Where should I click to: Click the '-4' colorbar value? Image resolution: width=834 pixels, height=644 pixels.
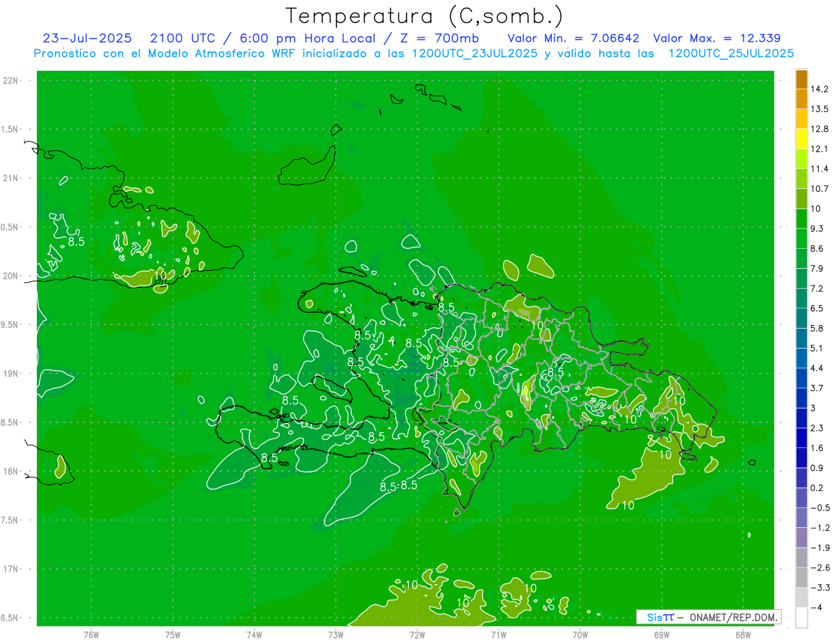point(816,607)
